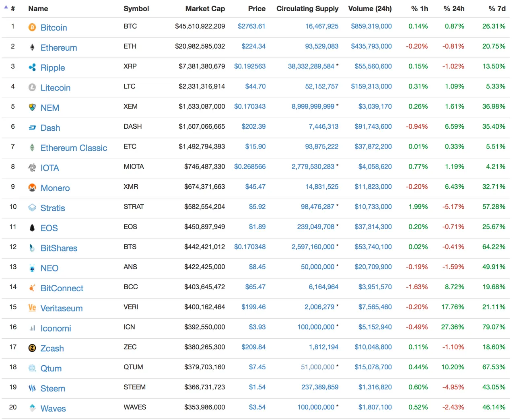
Task: Open the BitConnect name link
Action: point(62,288)
